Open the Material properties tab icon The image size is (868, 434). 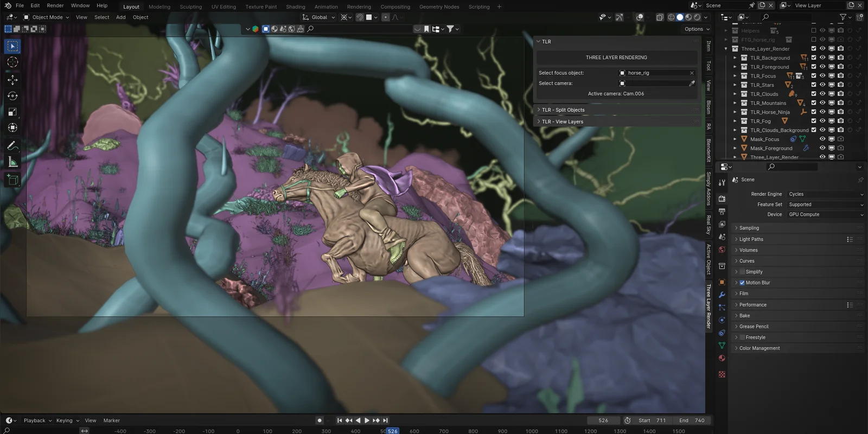tap(722, 358)
